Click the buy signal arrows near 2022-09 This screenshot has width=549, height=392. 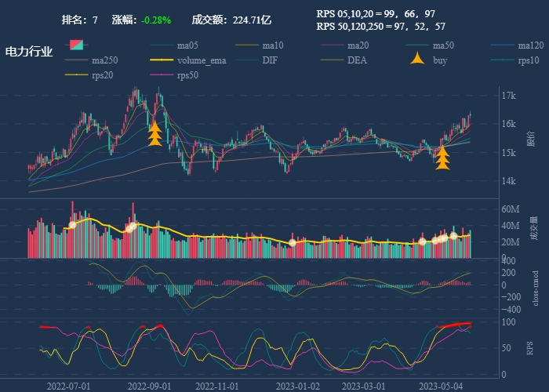155,134
